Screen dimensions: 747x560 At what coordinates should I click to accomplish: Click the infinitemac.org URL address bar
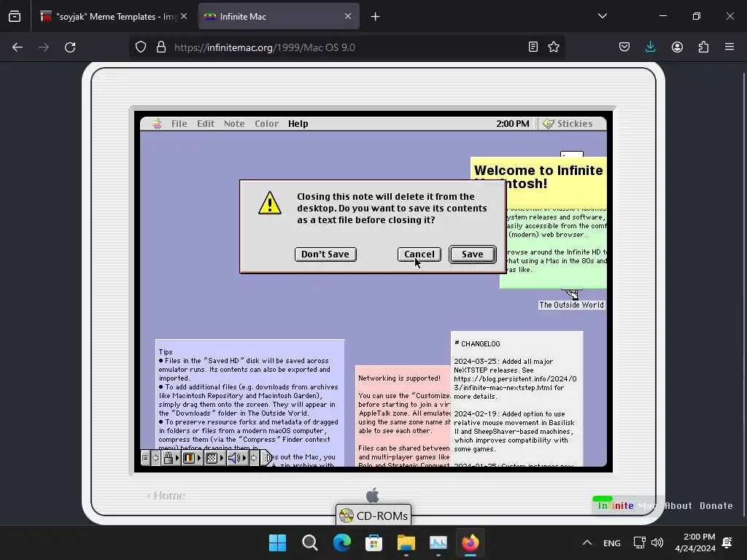tap(347, 47)
